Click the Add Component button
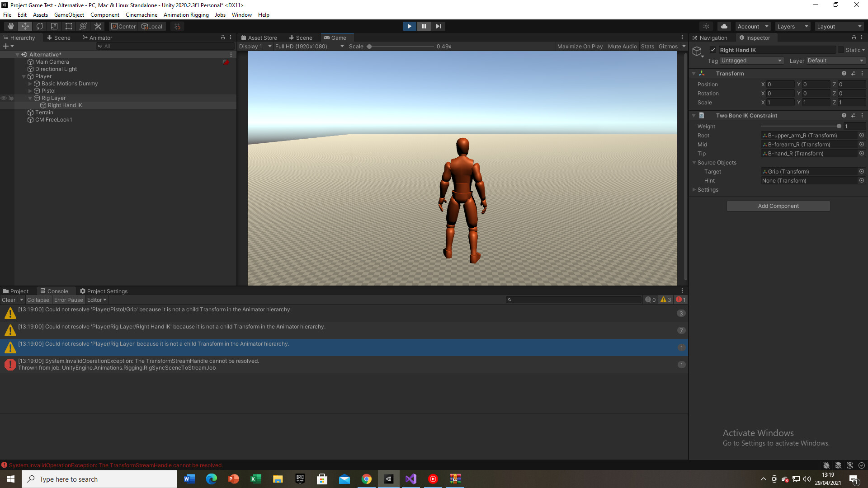 pyautogui.click(x=778, y=206)
